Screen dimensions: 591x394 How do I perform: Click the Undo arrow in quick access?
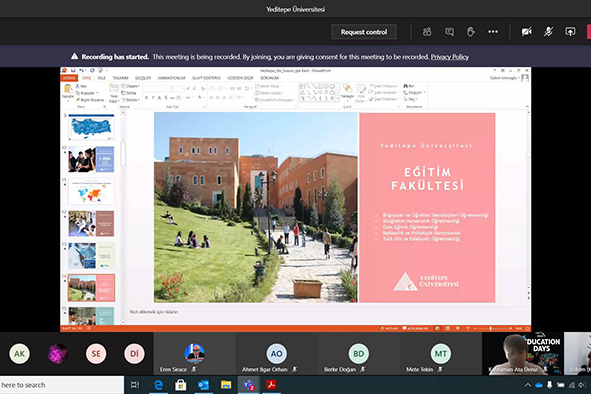click(81, 71)
